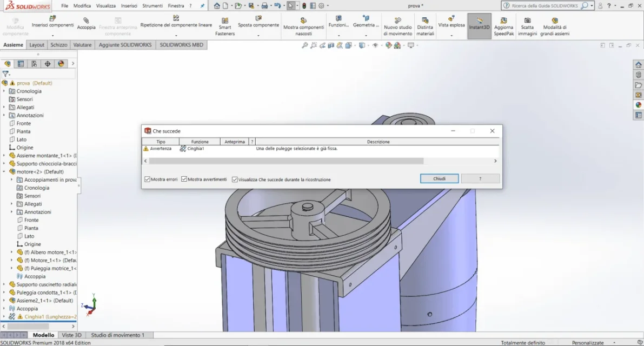Image resolution: width=644 pixels, height=346 pixels.
Task: Expand Accoppiamenti in prova folder
Action: tap(11, 180)
